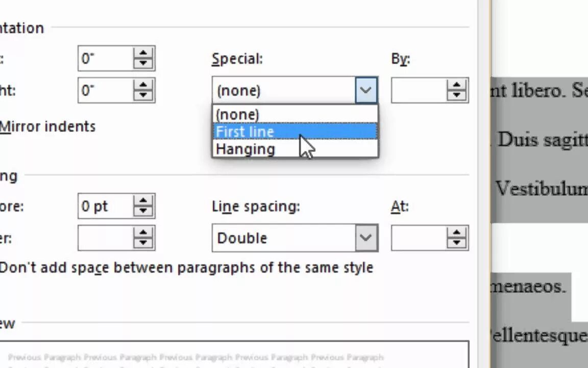The height and width of the screenshot is (368, 588).
Task: Click the At spacing input field
Action: point(419,238)
